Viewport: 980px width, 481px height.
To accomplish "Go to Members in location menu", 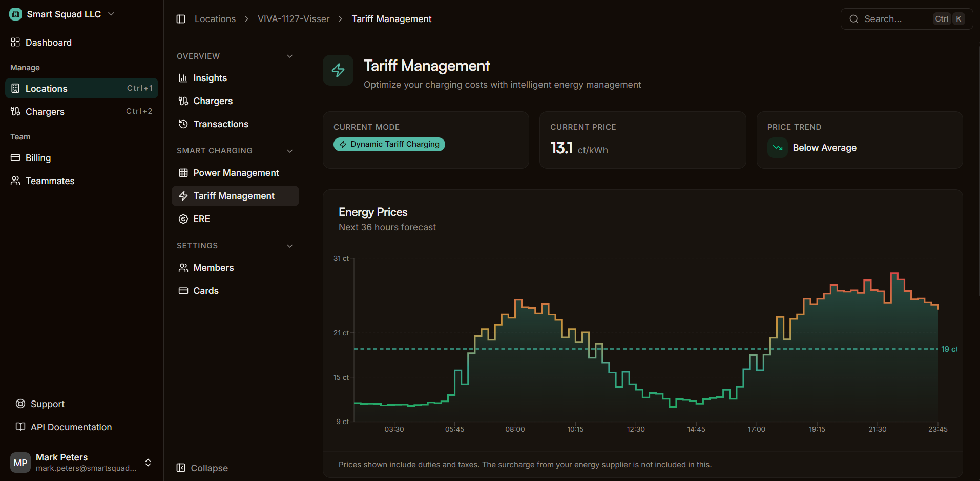I will [235, 268].
